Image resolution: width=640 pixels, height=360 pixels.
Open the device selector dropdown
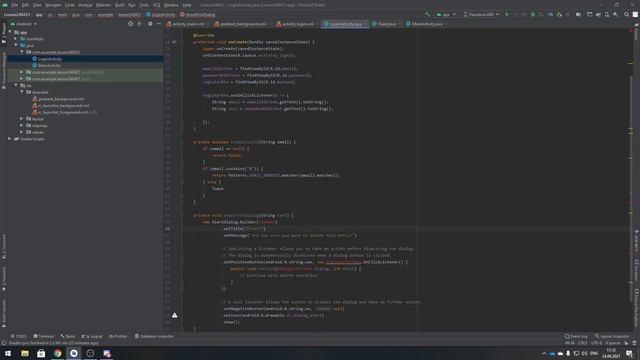481,14
